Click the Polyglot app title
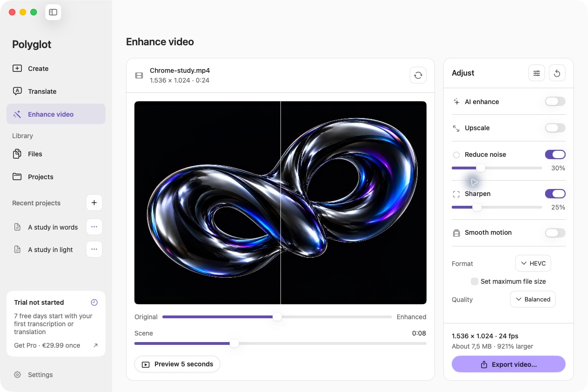The width and height of the screenshot is (588, 392). click(32, 44)
